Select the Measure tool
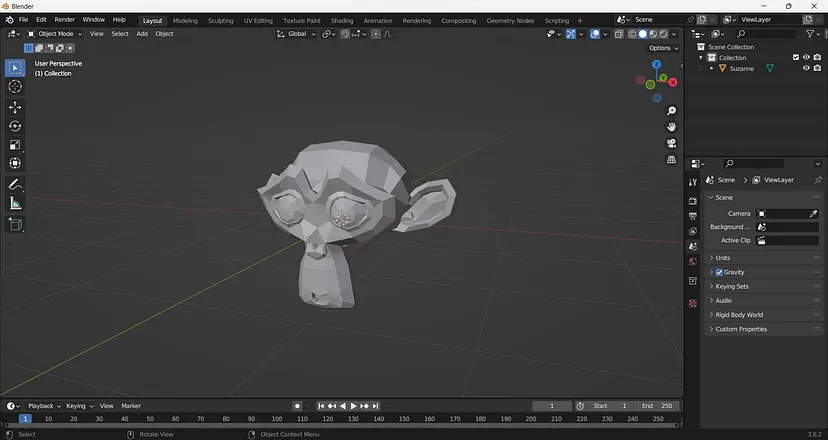 (x=15, y=203)
